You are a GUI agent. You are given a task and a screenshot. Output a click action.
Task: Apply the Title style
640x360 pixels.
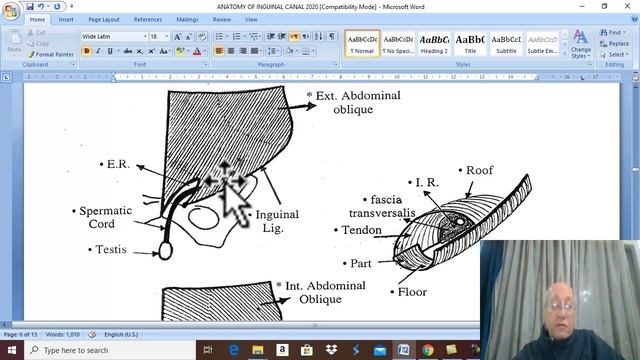pos(470,44)
